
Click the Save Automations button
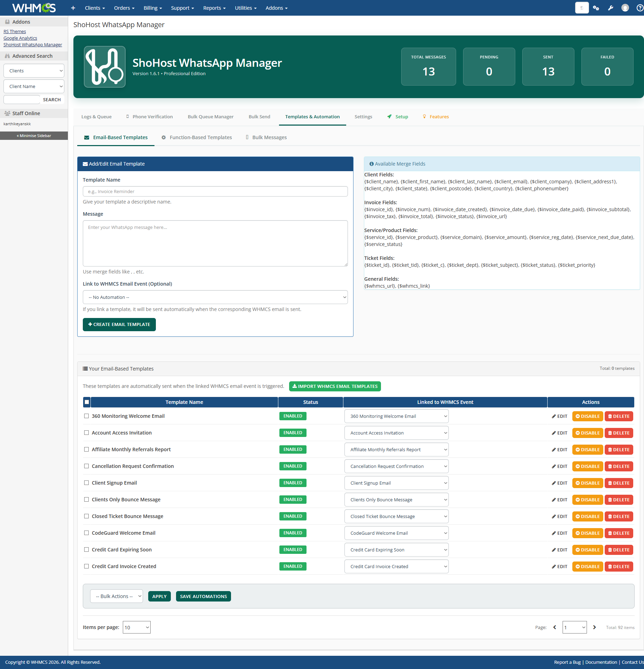(x=204, y=596)
